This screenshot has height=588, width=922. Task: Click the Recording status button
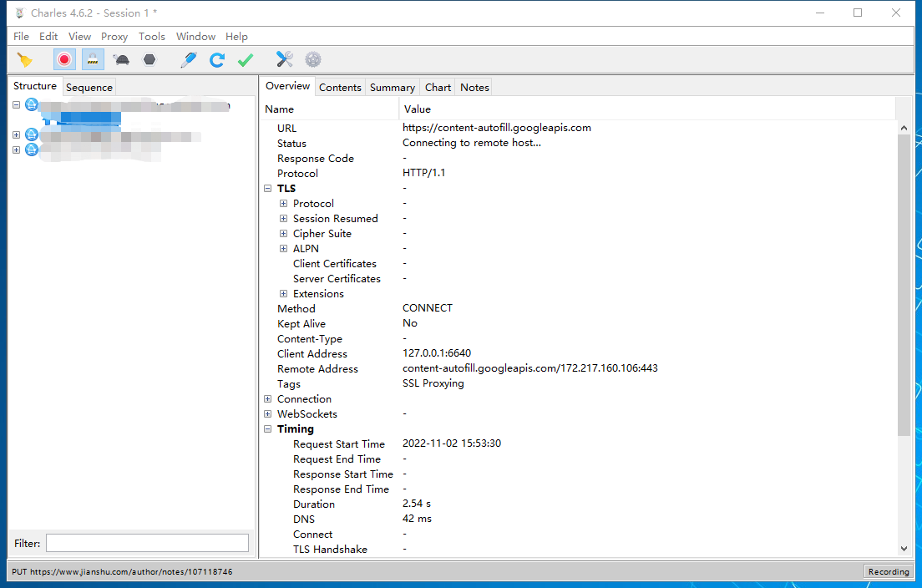click(888, 571)
